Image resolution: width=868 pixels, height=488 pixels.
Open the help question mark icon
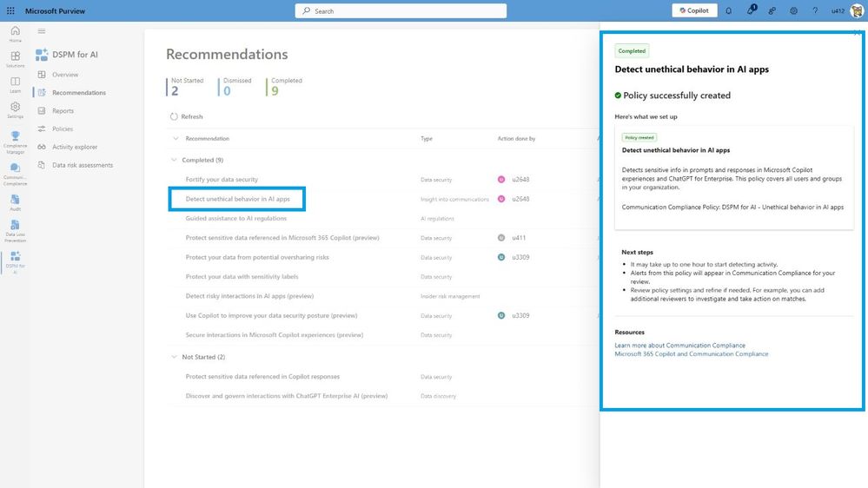click(x=815, y=10)
